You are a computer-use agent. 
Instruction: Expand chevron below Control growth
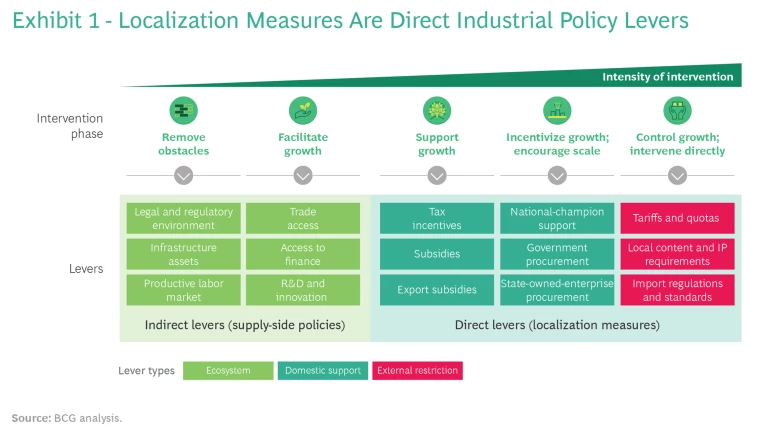click(x=677, y=175)
